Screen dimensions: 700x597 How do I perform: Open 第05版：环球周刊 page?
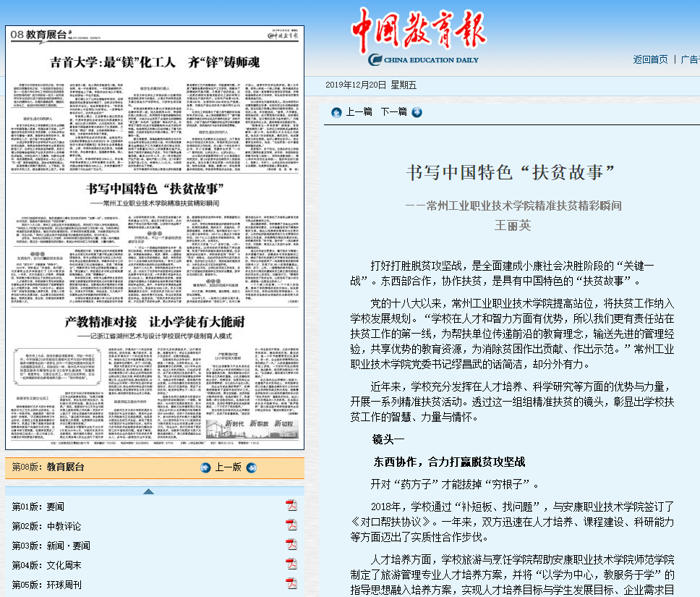[46, 585]
